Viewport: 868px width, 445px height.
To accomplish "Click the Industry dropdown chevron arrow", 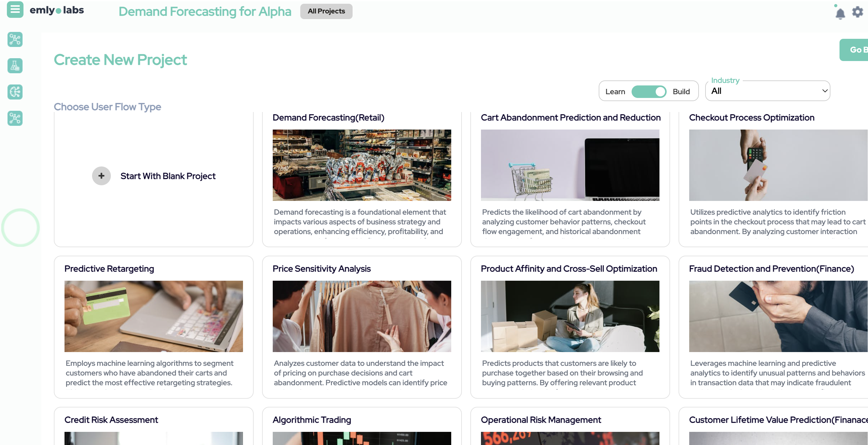I will [824, 91].
